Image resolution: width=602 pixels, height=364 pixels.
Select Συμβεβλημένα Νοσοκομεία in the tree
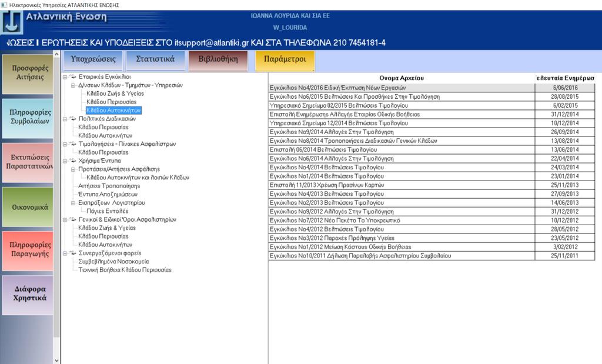click(113, 262)
